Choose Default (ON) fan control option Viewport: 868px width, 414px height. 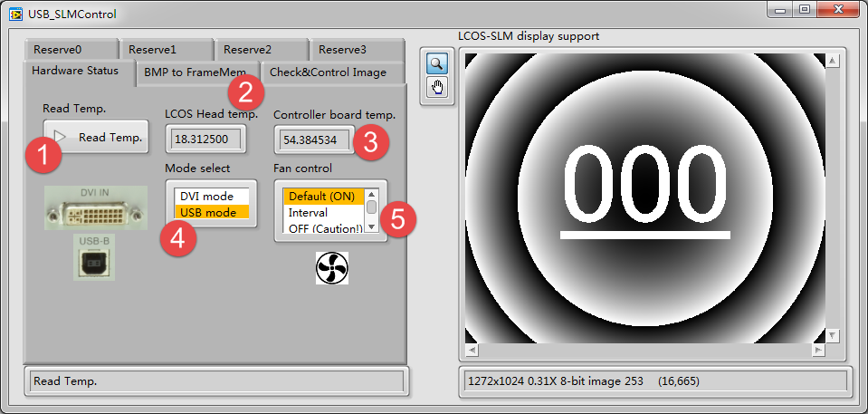click(323, 196)
